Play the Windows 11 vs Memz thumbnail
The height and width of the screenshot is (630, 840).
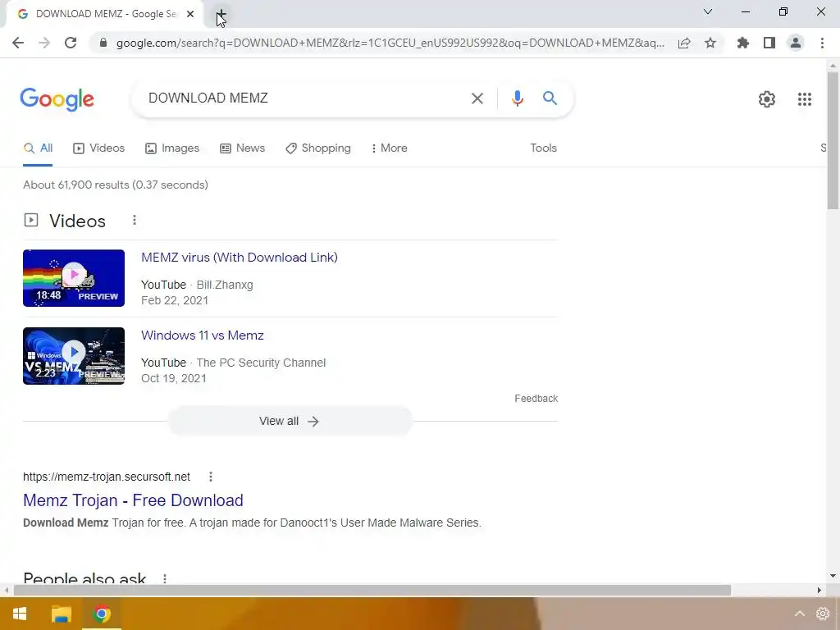pos(74,356)
